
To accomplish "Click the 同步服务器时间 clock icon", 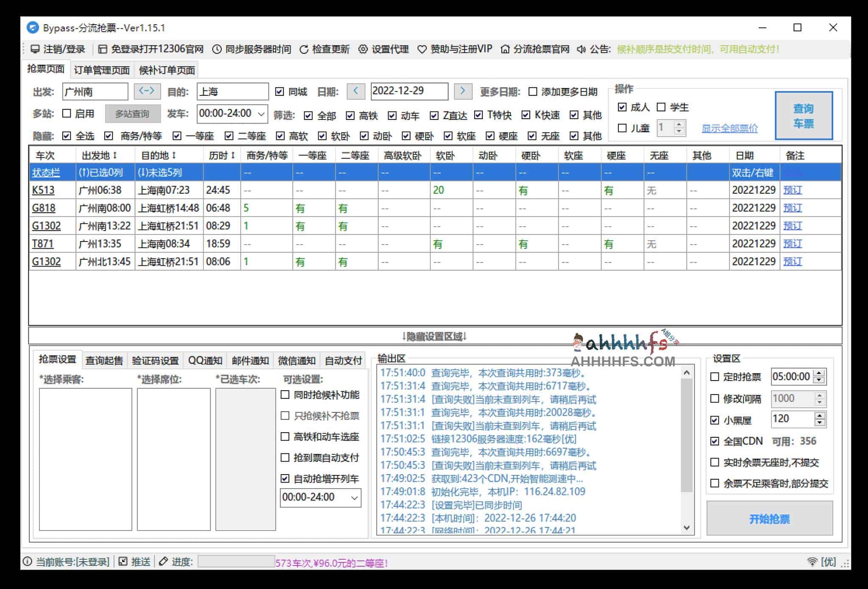I will pos(217,49).
